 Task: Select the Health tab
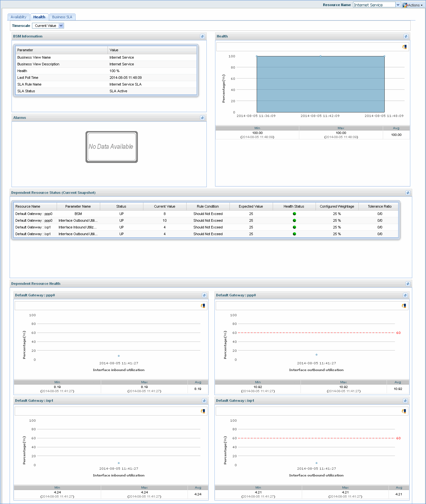click(x=39, y=17)
